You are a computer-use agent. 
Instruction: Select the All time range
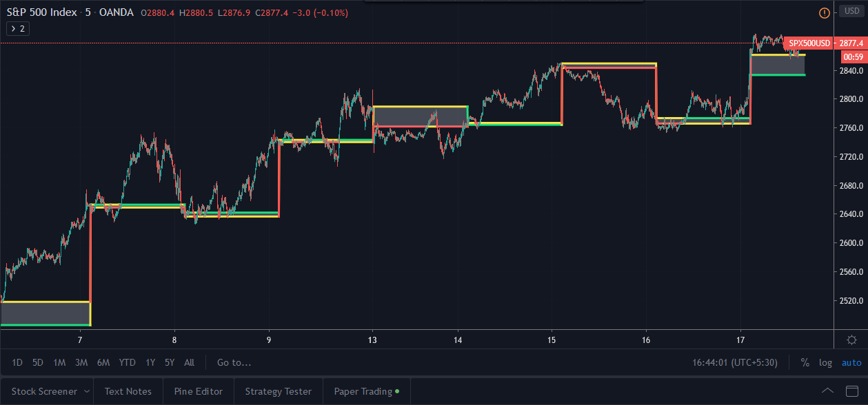coord(190,362)
